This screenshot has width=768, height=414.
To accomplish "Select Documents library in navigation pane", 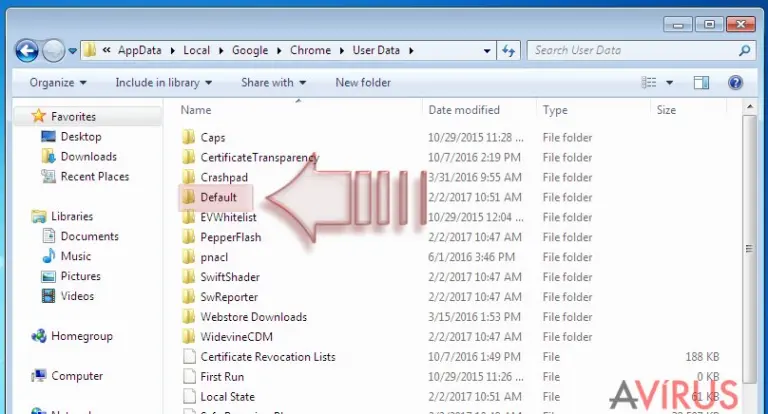I will point(90,236).
